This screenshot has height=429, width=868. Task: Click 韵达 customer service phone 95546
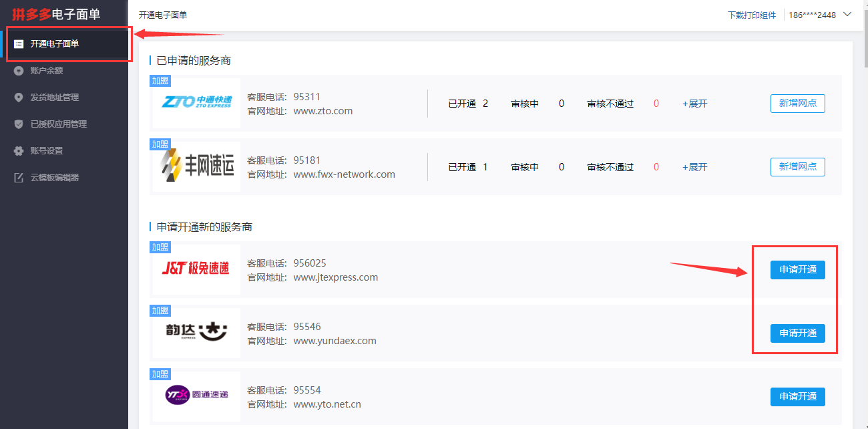coord(307,327)
